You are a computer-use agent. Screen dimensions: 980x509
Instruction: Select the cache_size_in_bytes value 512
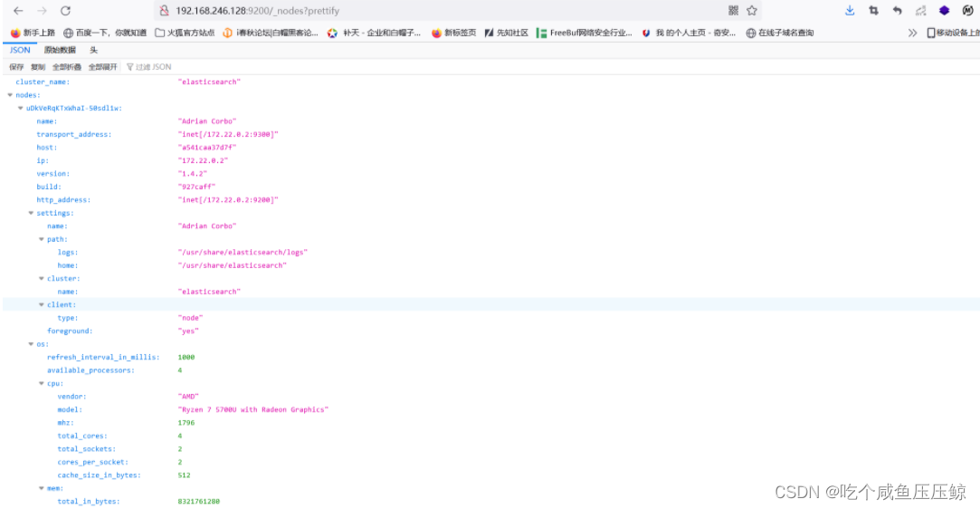[184, 475]
